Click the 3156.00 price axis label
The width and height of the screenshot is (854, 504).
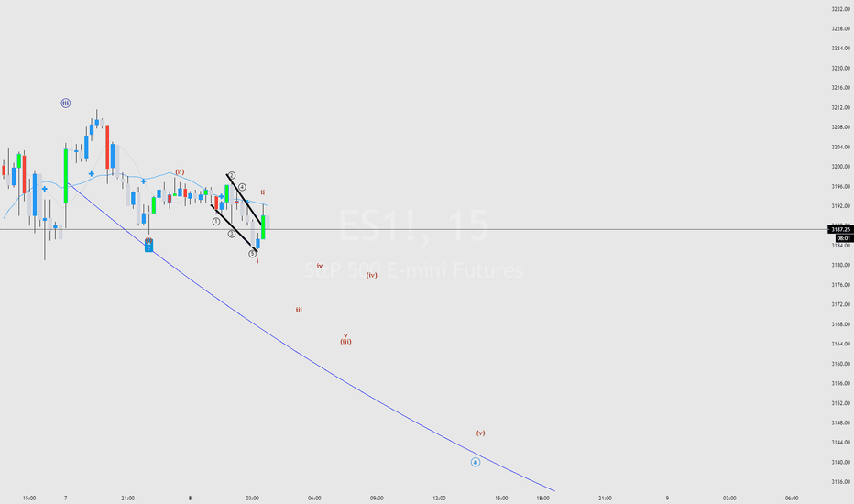841,384
